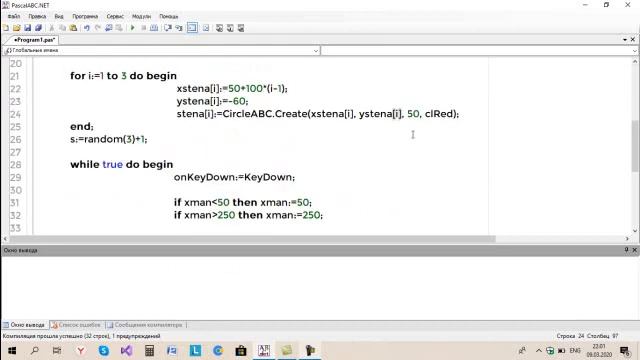Click the New file toolbar icon
This screenshot has width=640, height=360.
tap(6, 28)
